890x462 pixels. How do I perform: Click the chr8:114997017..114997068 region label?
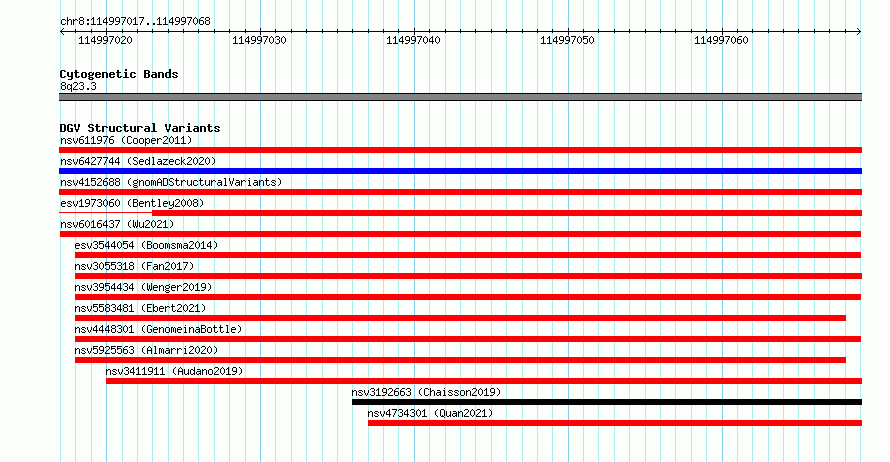click(x=135, y=21)
